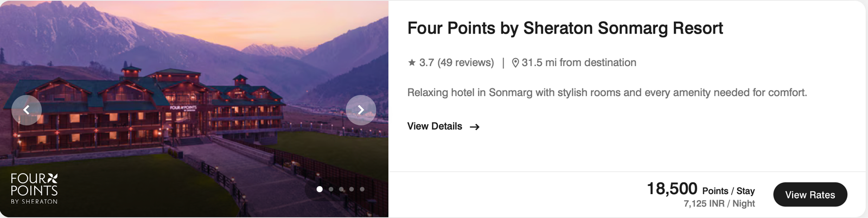Switch to the fourth carousel photo dot
868x218 pixels.
click(352, 189)
